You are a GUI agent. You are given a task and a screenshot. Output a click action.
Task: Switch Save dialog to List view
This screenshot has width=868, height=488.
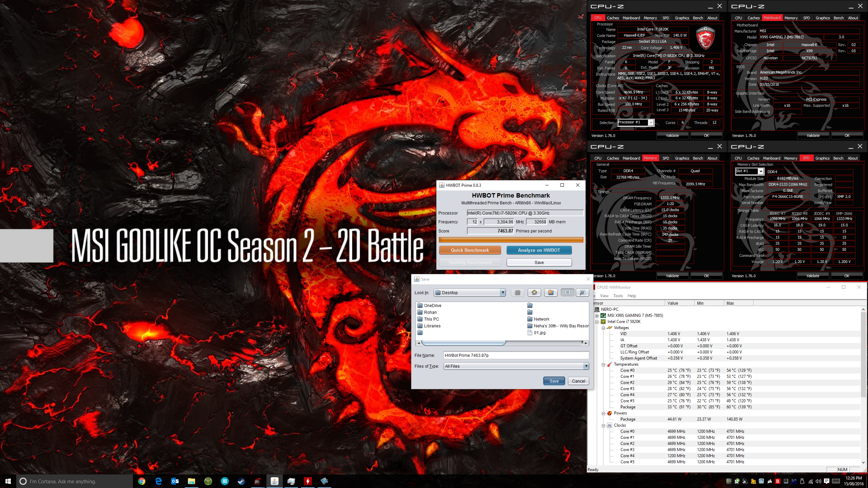tap(567, 292)
